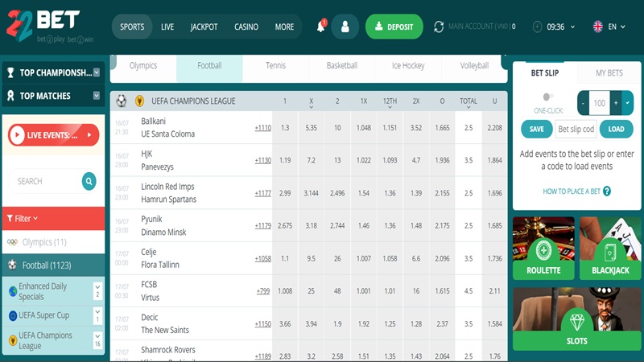
Task: Click the UEFA Super Cup badge icon
Action: click(13, 315)
